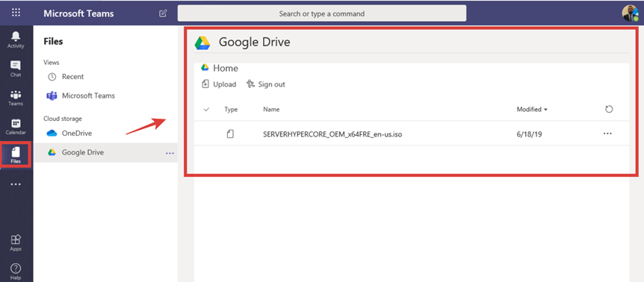This screenshot has width=644, height=282.
Task: Sort by Name column header
Action: point(271,110)
